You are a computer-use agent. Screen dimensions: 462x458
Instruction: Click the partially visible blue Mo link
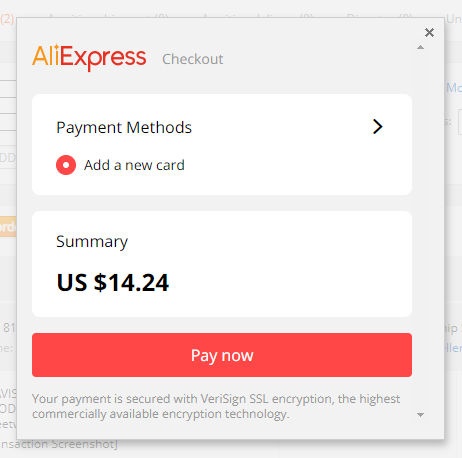454,88
